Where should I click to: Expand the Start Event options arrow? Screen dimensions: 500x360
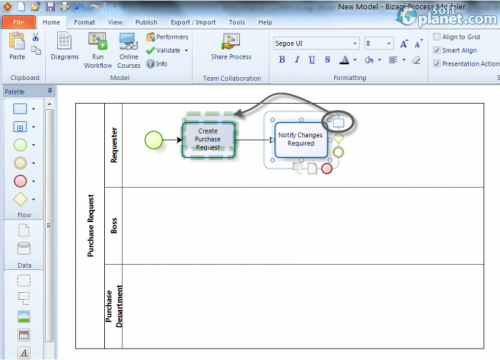pos(33,145)
